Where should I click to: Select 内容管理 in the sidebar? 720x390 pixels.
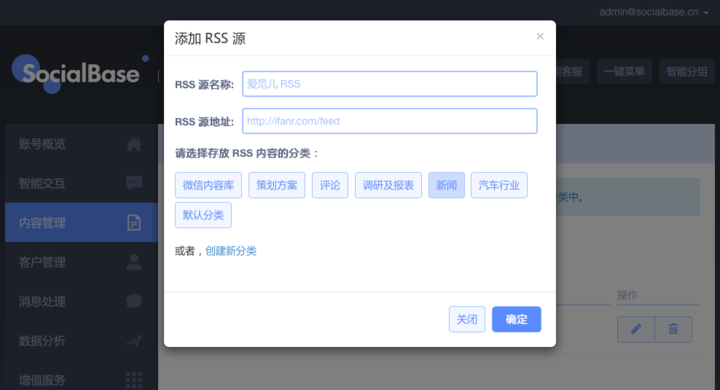click(x=81, y=222)
